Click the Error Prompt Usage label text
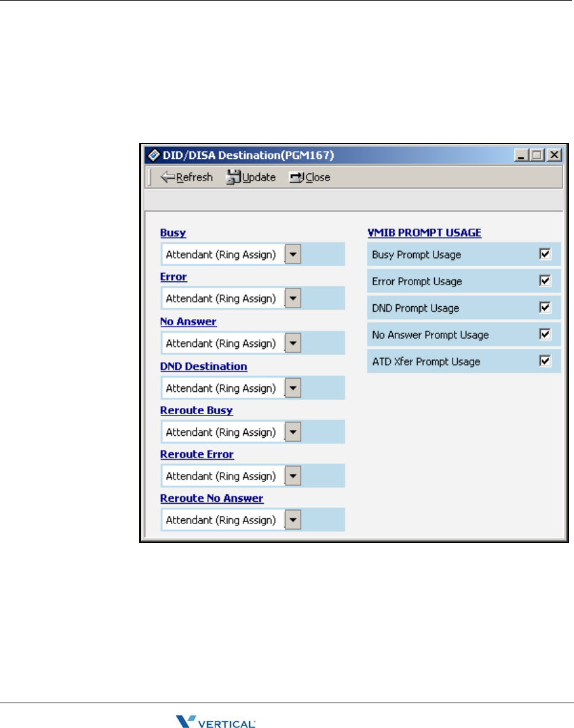The image size is (574, 728). (x=417, y=282)
